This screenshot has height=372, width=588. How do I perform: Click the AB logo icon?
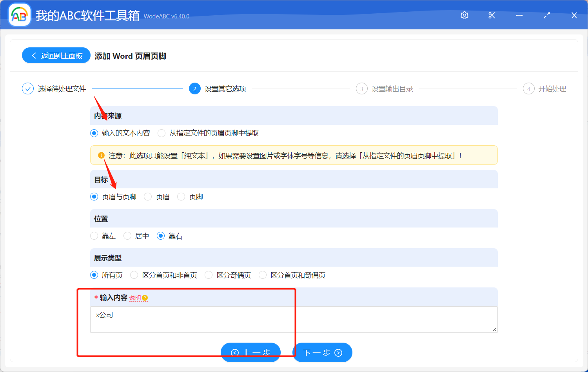point(19,15)
